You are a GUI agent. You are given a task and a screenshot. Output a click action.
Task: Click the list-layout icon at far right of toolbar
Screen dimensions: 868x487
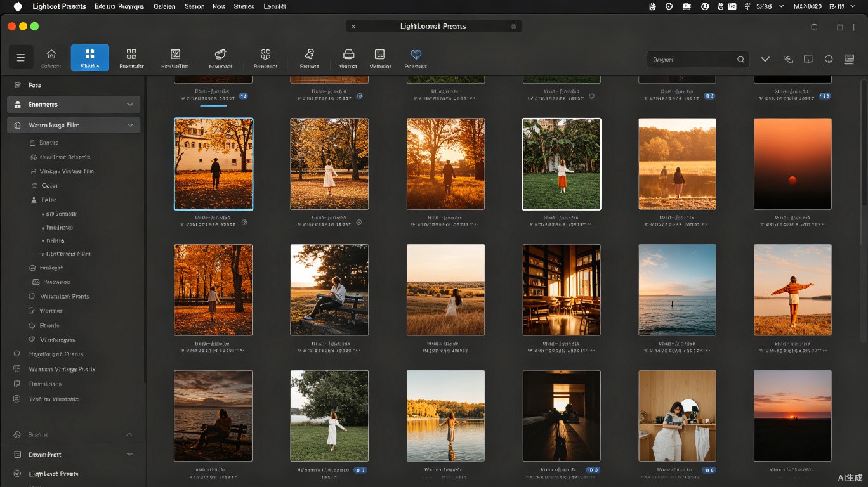pyautogui.click(x=849, y=59)
